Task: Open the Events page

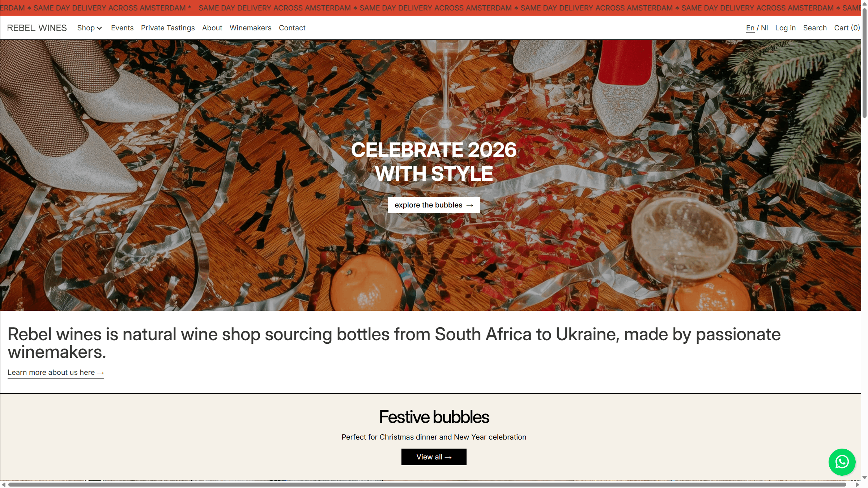Action: pos(122,28)
